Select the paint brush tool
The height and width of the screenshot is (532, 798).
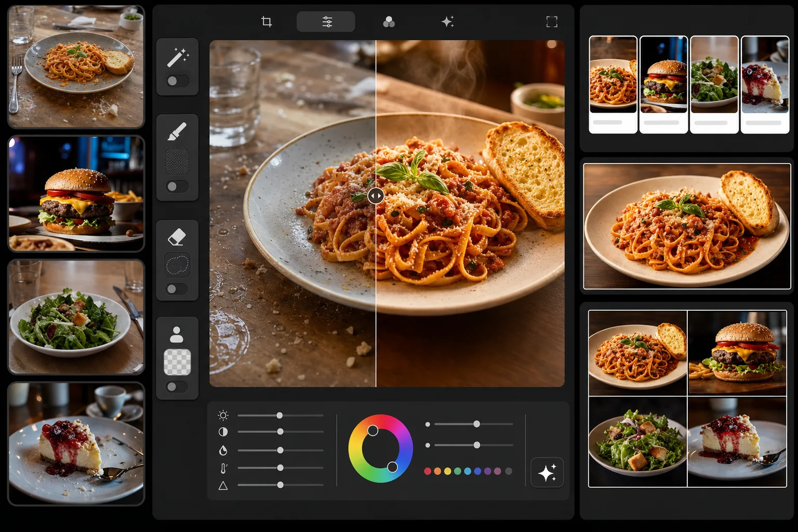[x=177, y=131]
